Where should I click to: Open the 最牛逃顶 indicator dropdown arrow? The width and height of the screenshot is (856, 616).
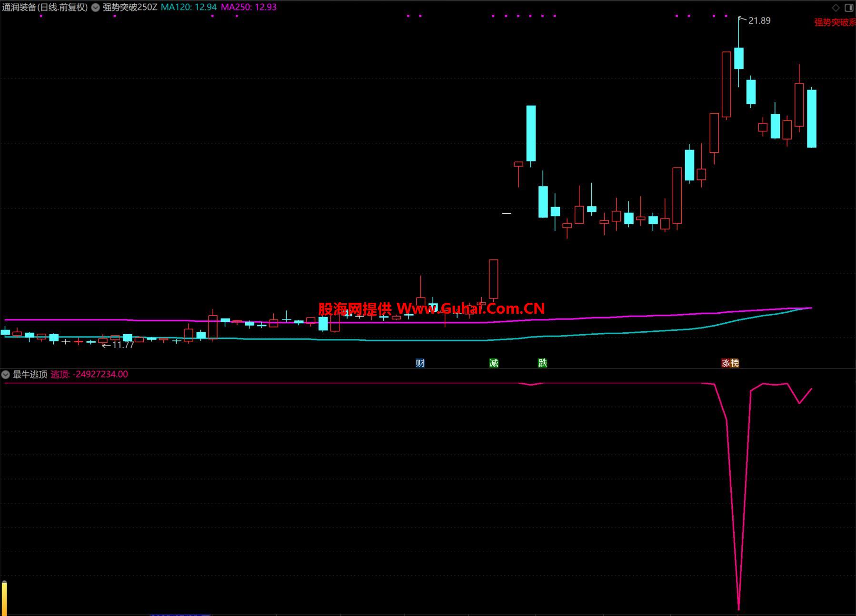6,375
